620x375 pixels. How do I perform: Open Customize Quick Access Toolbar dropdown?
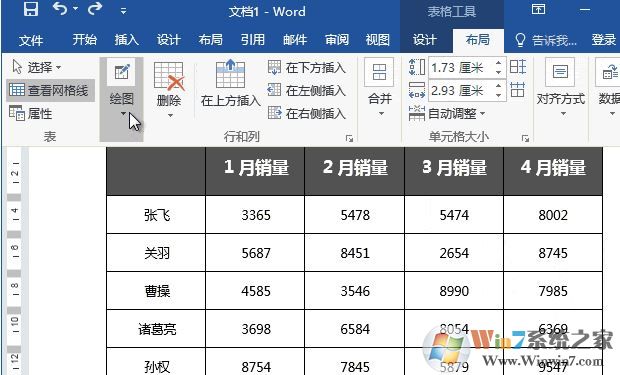pos(123,11)
